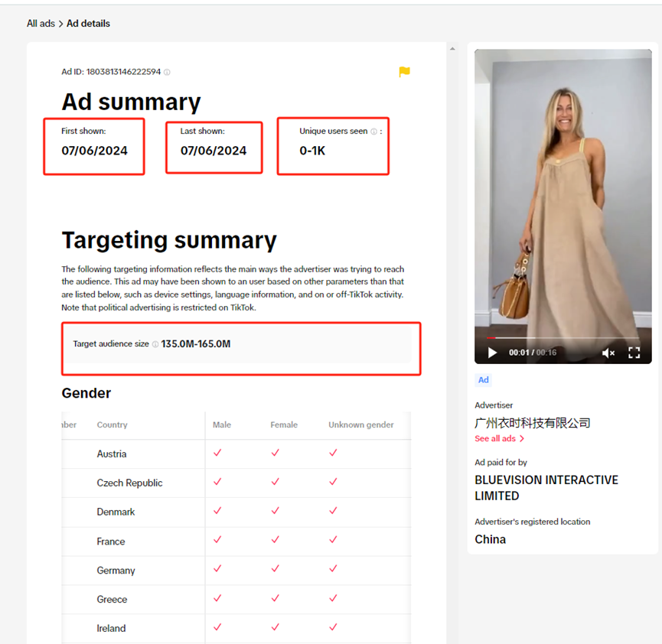Click the 0-1K unique users value

point(312,151)
